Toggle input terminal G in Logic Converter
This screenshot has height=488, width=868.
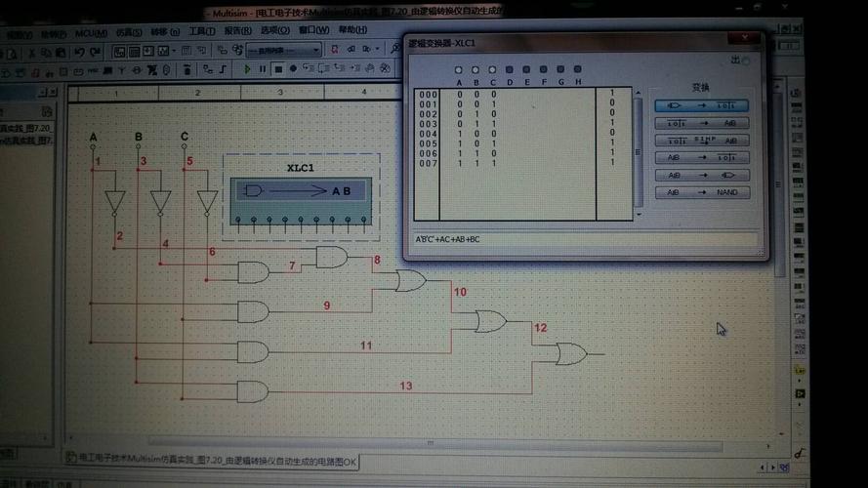click(x=560, y=69)
